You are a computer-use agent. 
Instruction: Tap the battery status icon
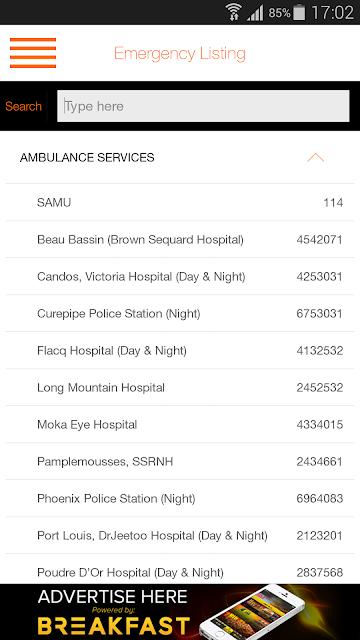299,12
